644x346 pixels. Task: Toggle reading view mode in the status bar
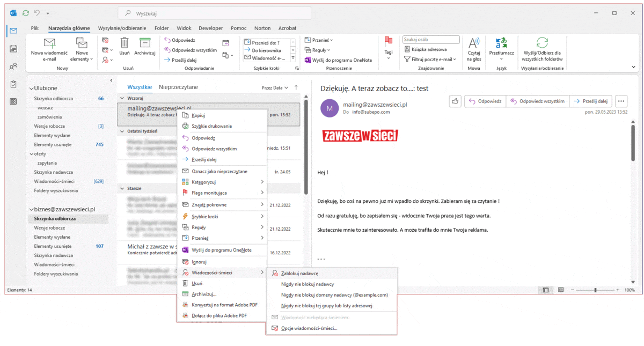click(561, 290)
